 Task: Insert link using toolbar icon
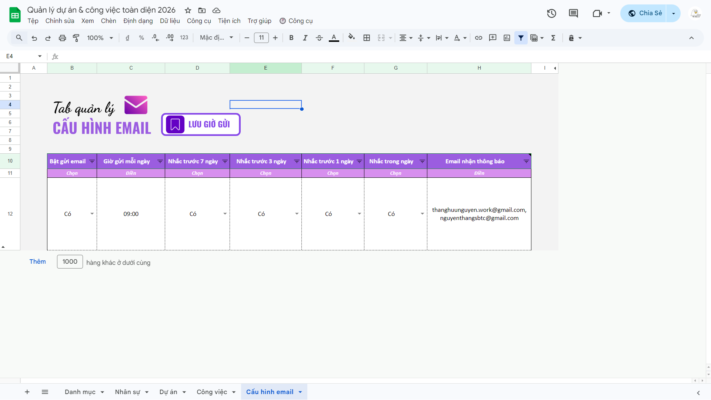pos(478,38)
